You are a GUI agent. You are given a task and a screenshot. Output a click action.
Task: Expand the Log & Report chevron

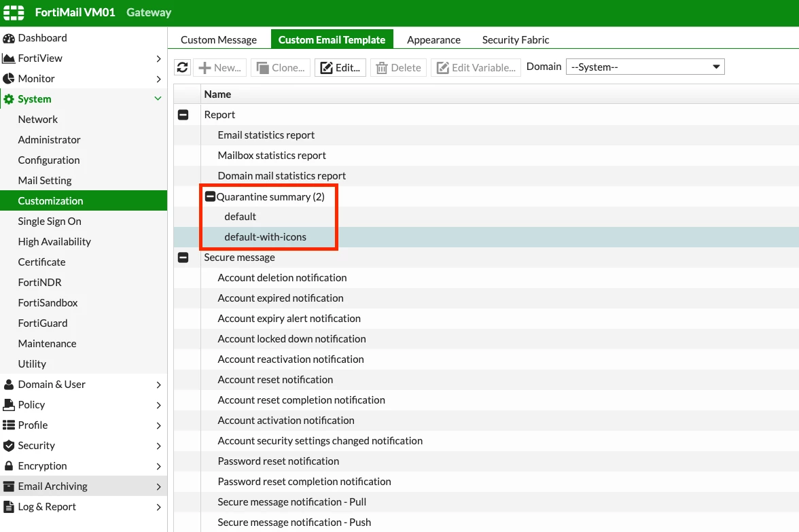coord(158,507)
